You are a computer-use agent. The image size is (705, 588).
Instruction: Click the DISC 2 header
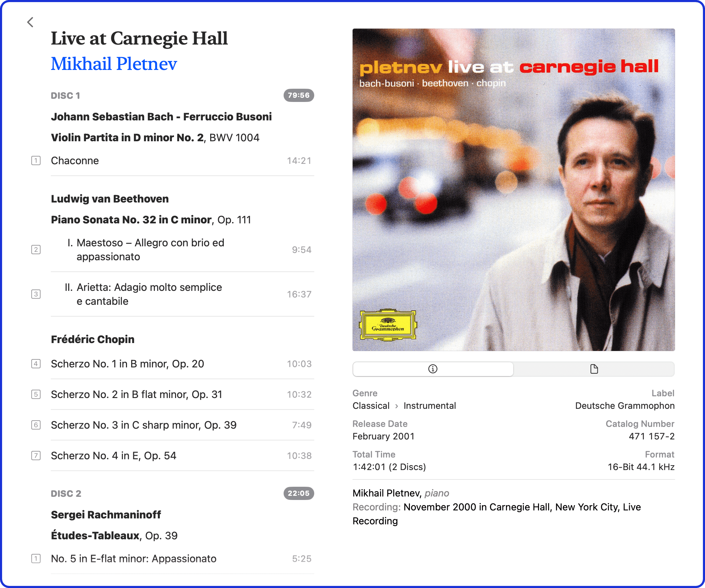point(66,494)
